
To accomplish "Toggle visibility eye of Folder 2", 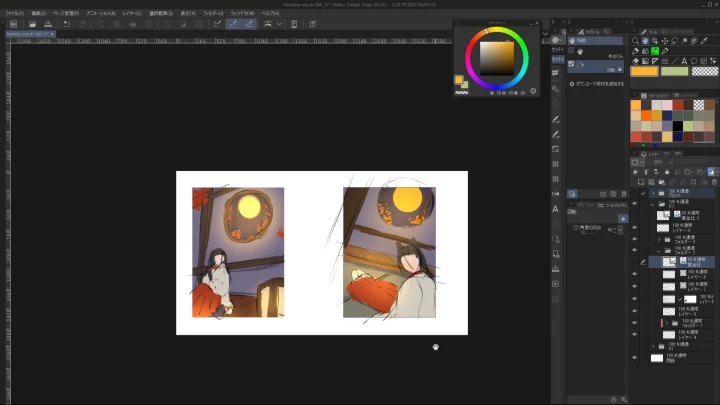I will tap(634, 251).
